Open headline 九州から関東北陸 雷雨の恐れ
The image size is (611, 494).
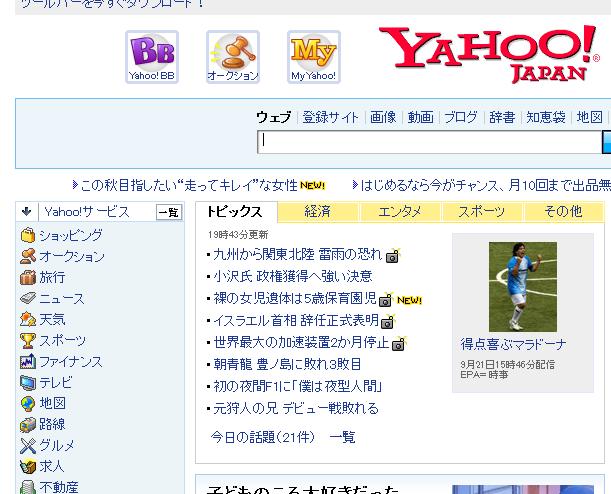tap(297, 254)
